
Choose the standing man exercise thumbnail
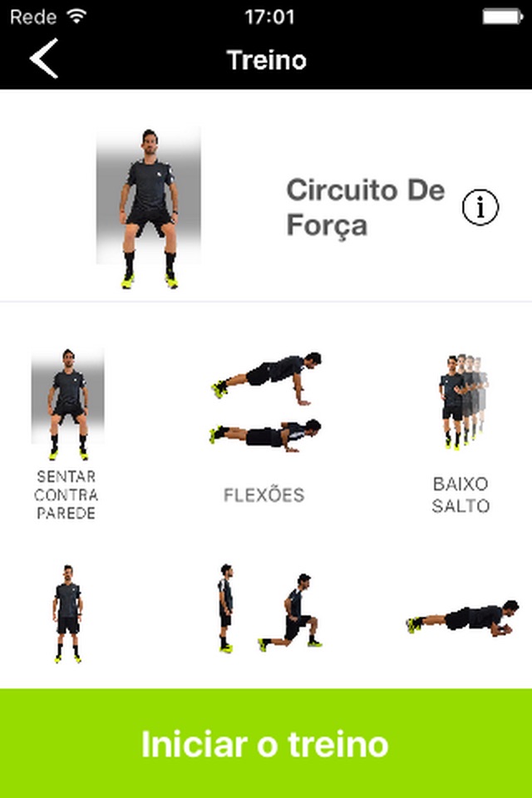[67, 613]
